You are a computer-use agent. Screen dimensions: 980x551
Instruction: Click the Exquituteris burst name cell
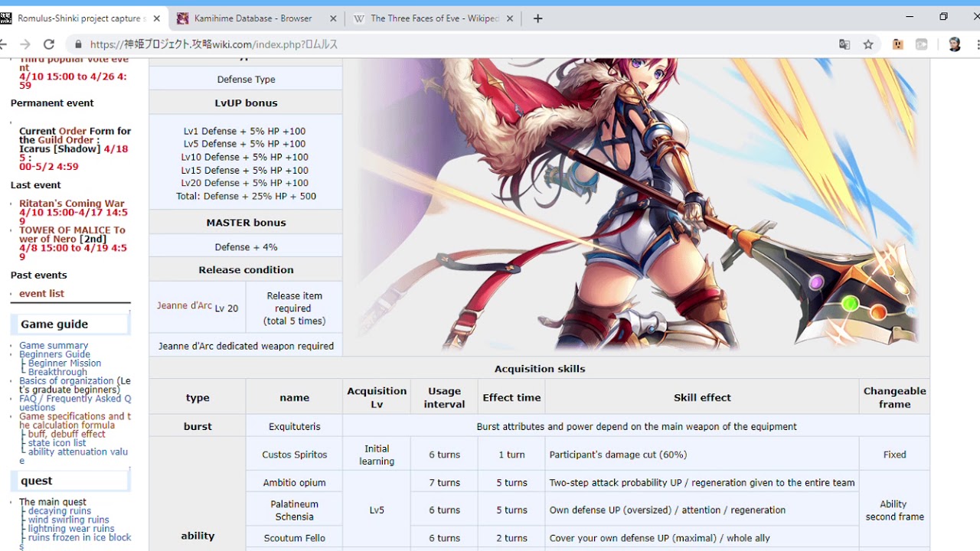(x=294, y=426)
